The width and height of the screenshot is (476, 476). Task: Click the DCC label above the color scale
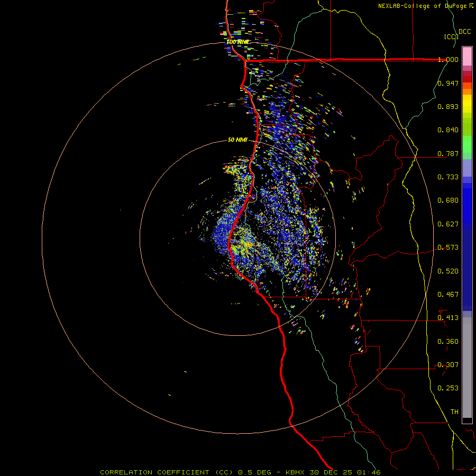464,32
